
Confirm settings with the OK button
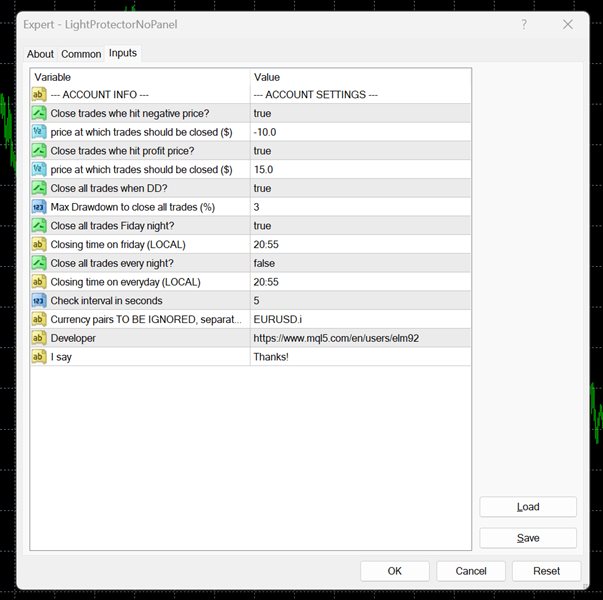(x=395, y=571)
